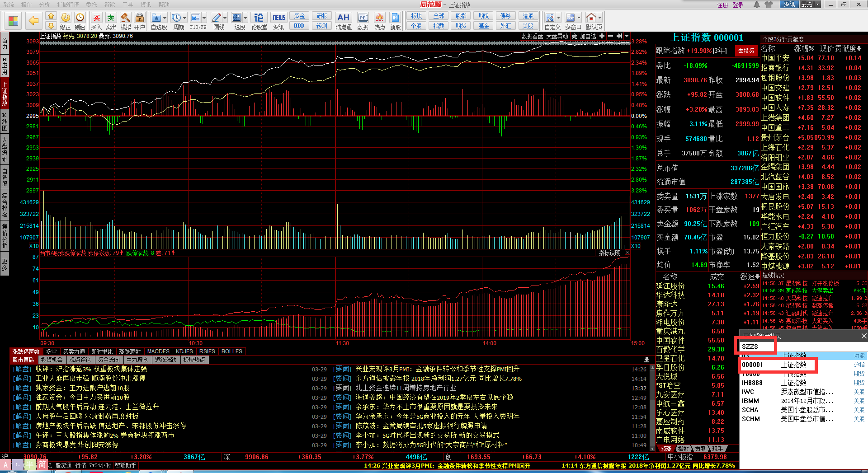Expand the 画线 dropdown arrow
868x473 pixels.
[x=225, y=18]
